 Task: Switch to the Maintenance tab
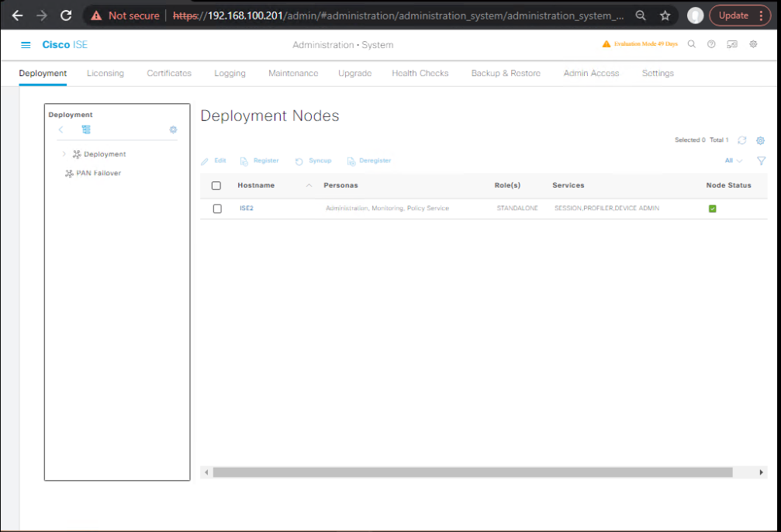pyautogui.click(x=293, y=73)
